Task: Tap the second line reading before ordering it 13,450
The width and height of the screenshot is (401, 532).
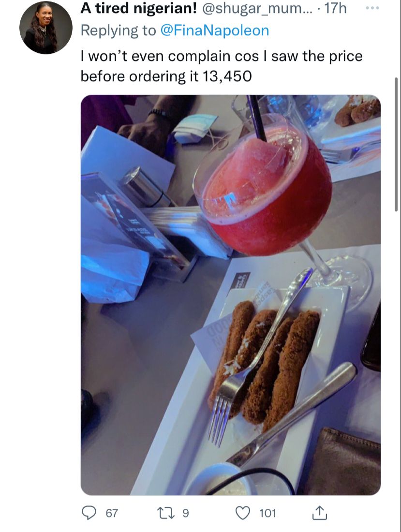Action: click(x=166, y=76)
